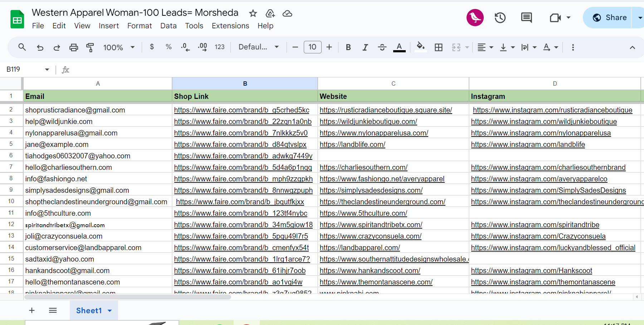Format as currency

tap(152, 47)
